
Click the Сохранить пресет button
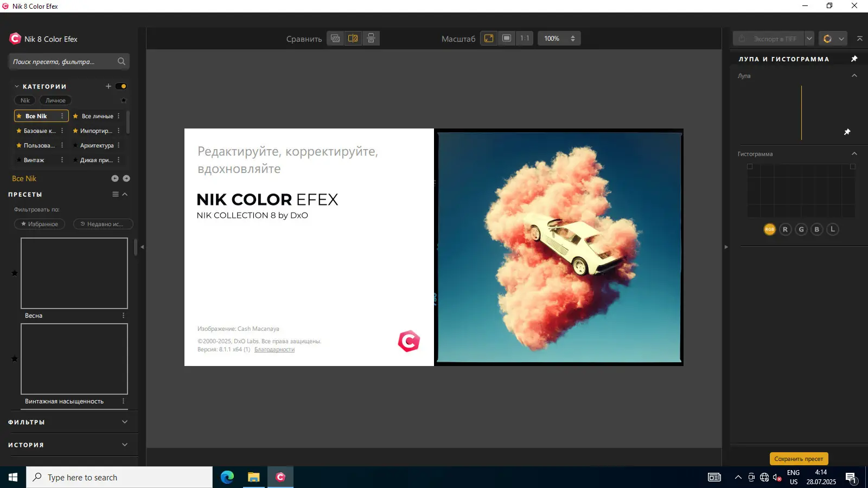(799, 459)
